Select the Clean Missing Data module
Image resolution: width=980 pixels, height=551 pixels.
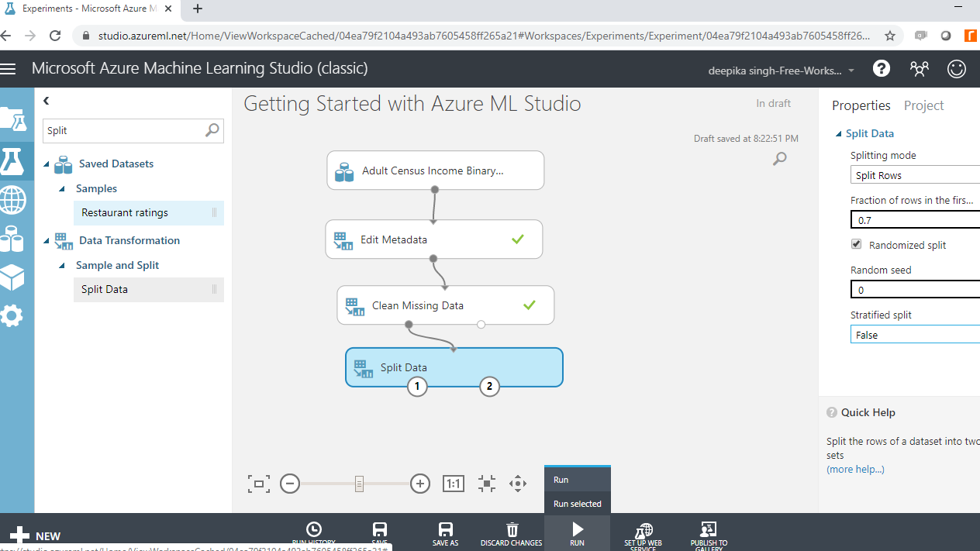(445, 305)
